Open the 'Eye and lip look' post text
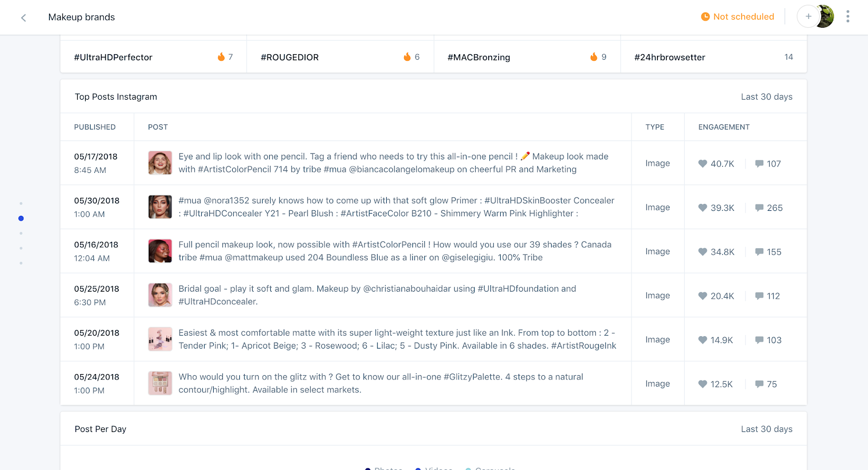Viewport: 868px width, 470px height. point(394,163)
